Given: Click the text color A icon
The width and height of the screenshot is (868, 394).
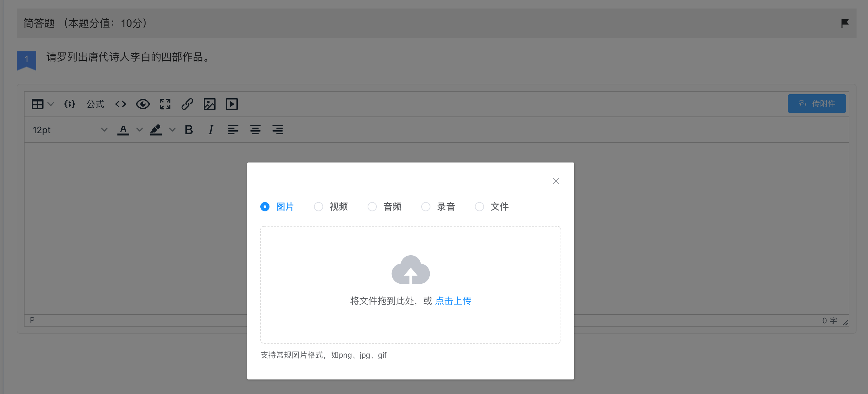Looking at the screenshot, I should [x=123, y=130].
